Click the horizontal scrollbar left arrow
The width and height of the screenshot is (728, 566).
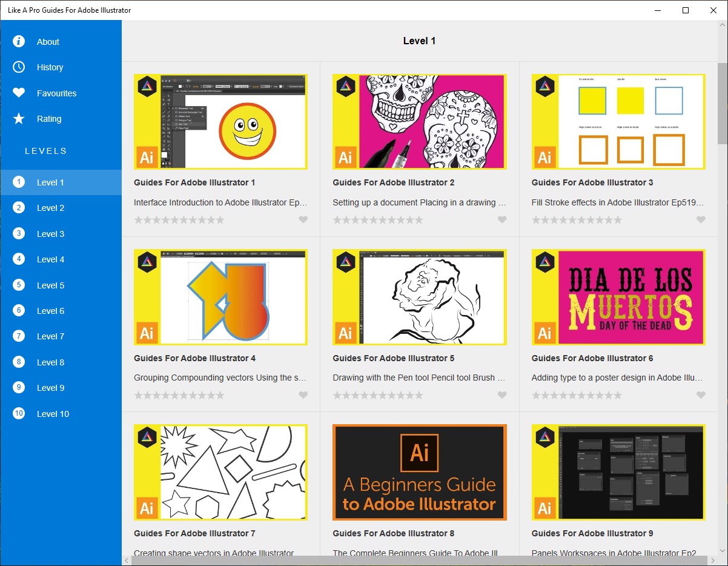127,561
